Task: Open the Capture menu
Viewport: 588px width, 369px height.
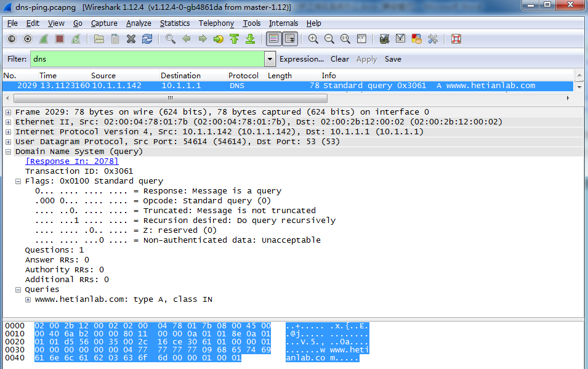Action: pos(104,23)
